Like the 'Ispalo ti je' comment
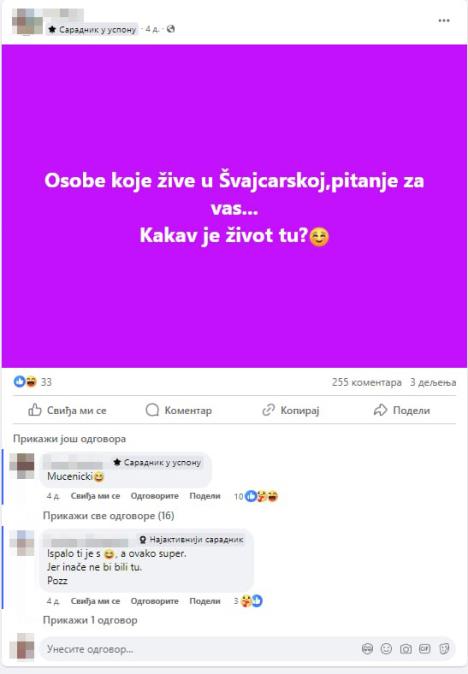The image size is (468, 674). click(x=95, y=601)
